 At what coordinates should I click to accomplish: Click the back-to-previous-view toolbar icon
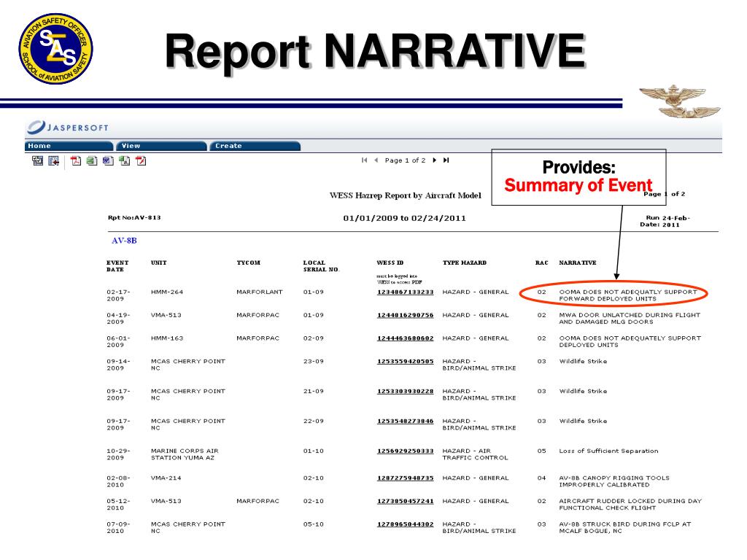point(54,161)
